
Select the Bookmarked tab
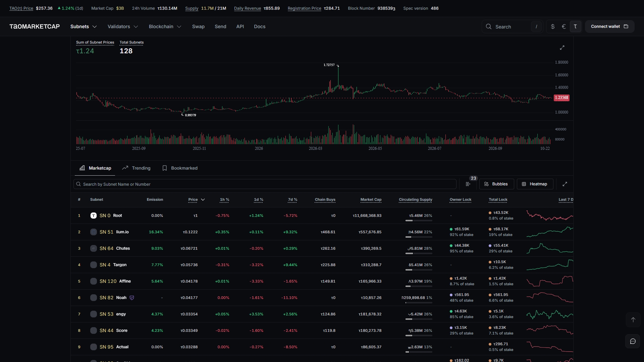(180, 168)
